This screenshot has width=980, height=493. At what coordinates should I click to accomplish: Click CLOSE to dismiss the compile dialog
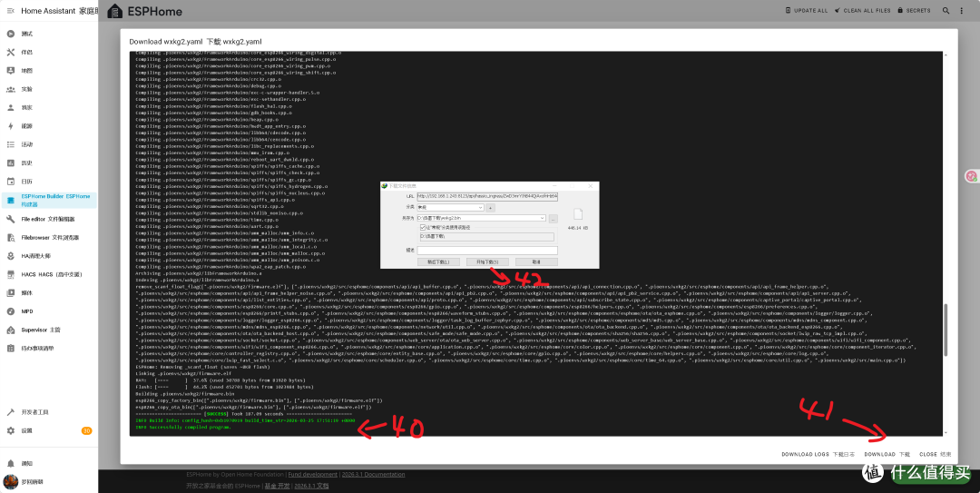935,454
